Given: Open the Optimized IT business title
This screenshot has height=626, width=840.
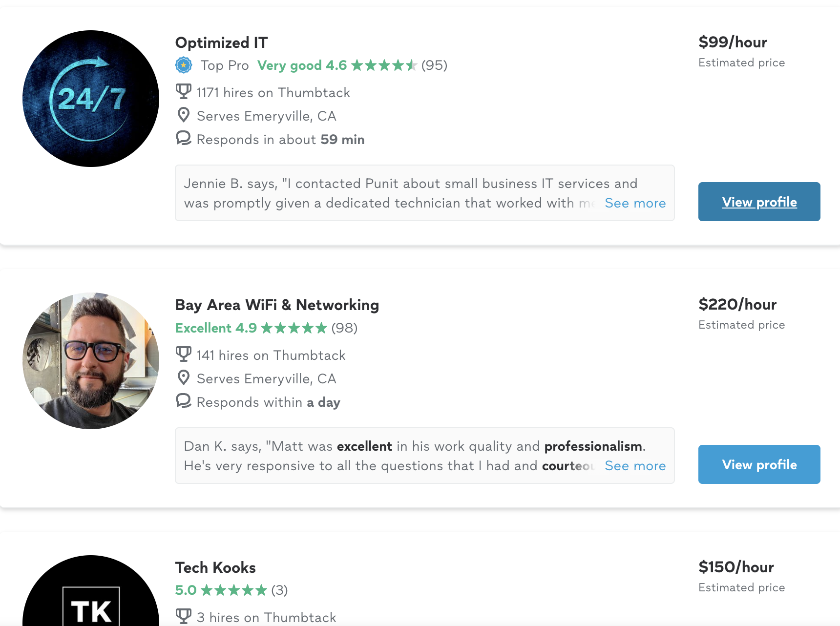Looking at the screenshot, I should tap(221, 43).
